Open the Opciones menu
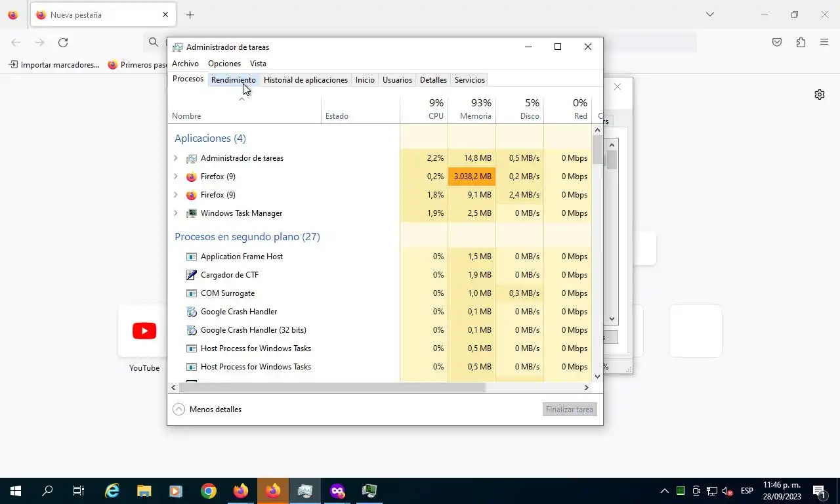This screenshot has height=504, width=840. coord(224,64)
